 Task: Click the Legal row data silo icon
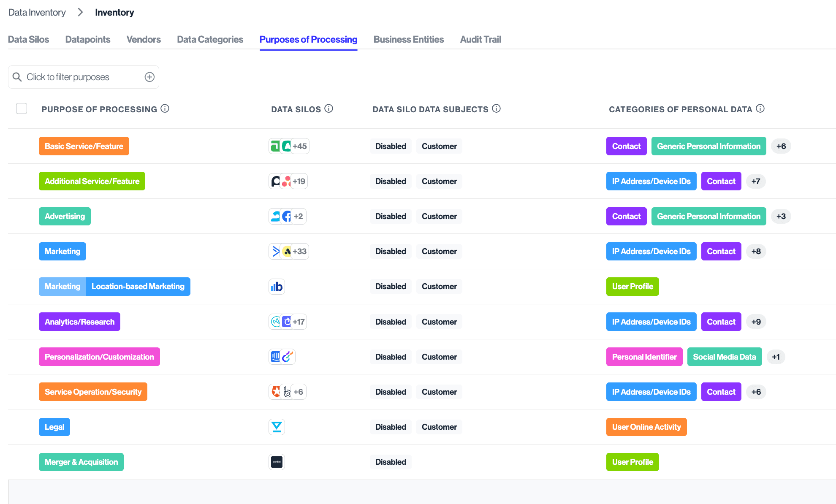point(277,427)
